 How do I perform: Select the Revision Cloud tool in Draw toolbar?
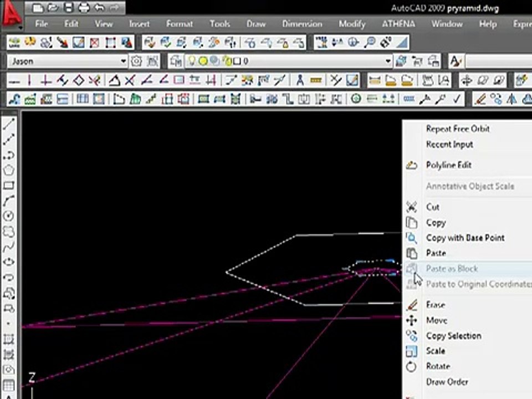coord(9,232)
